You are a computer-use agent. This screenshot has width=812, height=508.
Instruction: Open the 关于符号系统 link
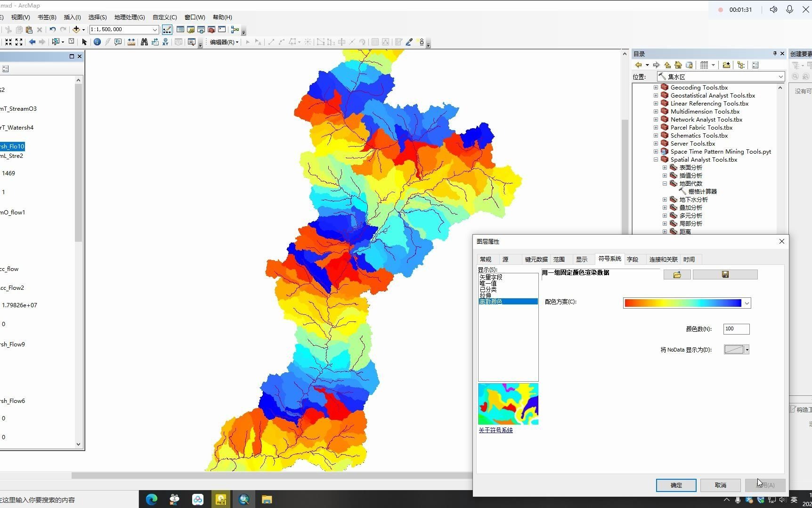495,430
